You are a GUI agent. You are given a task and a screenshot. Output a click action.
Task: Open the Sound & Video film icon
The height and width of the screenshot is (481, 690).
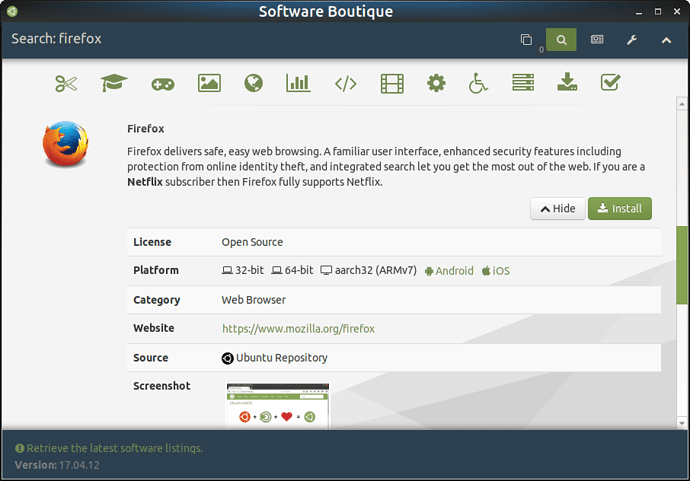point(392,83)
